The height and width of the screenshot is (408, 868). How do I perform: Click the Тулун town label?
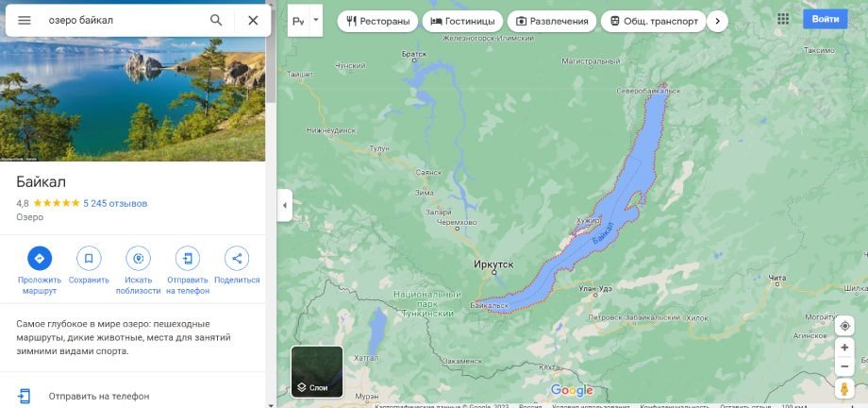click(379, 148)
